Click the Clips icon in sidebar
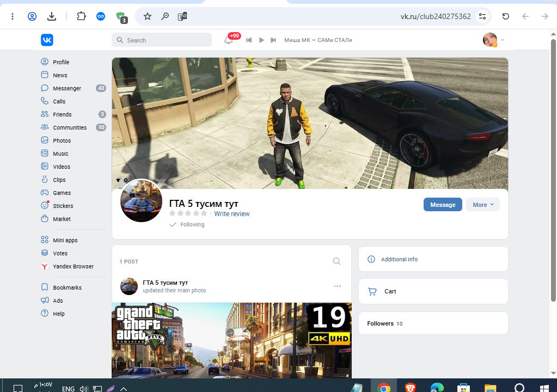This screenshot has height=392, width=557. (45, 179)
